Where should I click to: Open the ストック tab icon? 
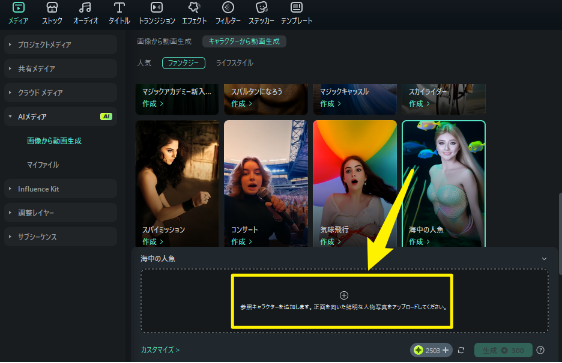(52, 8)
